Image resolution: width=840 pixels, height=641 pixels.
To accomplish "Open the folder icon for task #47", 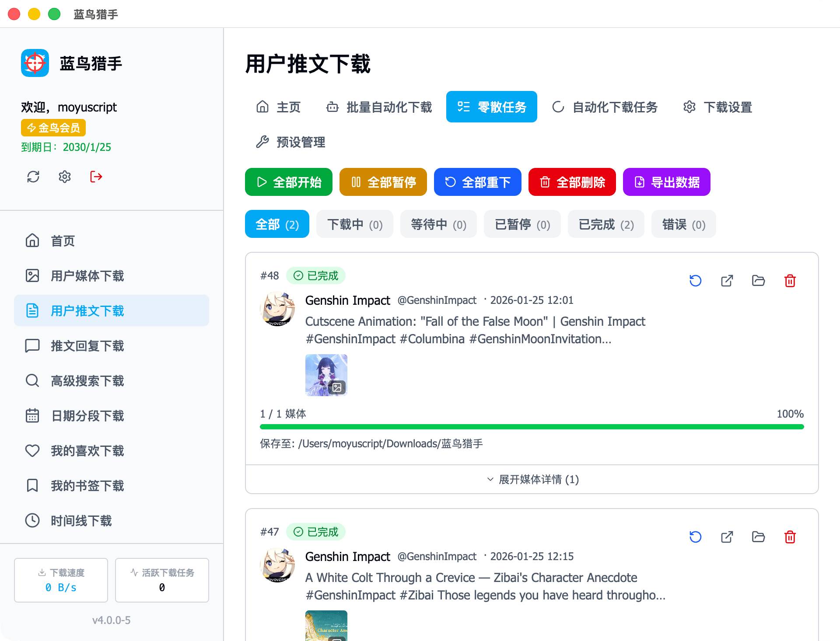I will [758, 537].
